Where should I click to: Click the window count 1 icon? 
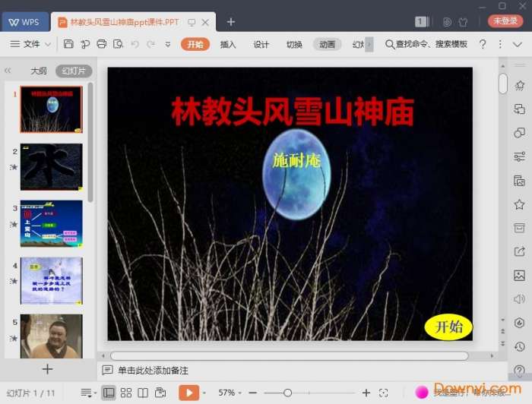422,22
